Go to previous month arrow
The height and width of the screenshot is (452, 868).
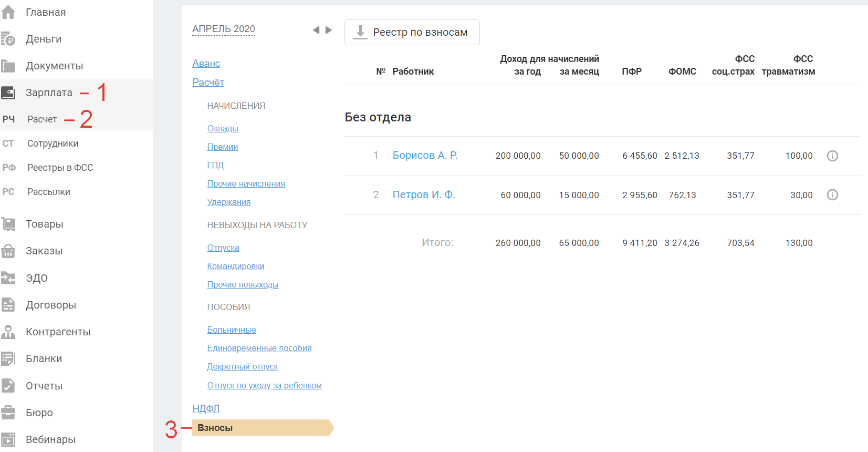(x=316, y=30)
